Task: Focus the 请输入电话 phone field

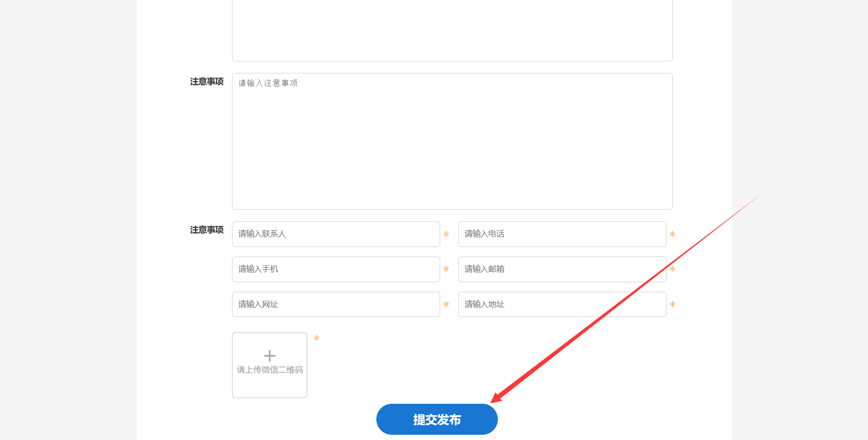Action: (562, 234)
